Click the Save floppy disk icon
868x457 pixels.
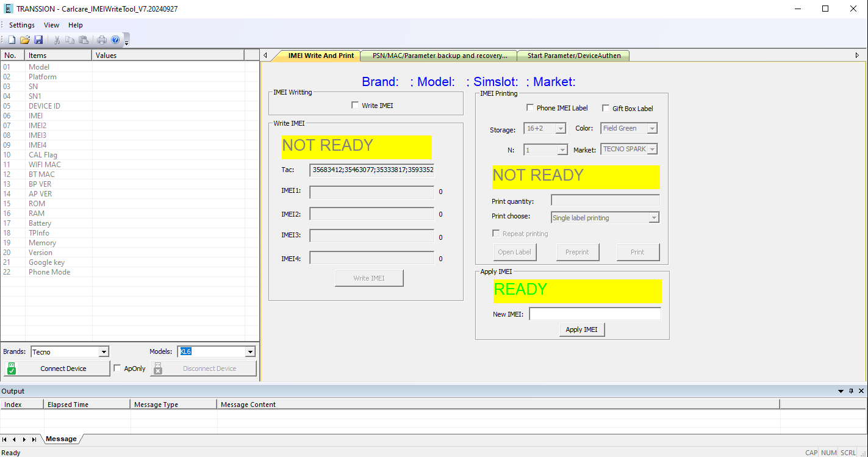tap(38, 40)
